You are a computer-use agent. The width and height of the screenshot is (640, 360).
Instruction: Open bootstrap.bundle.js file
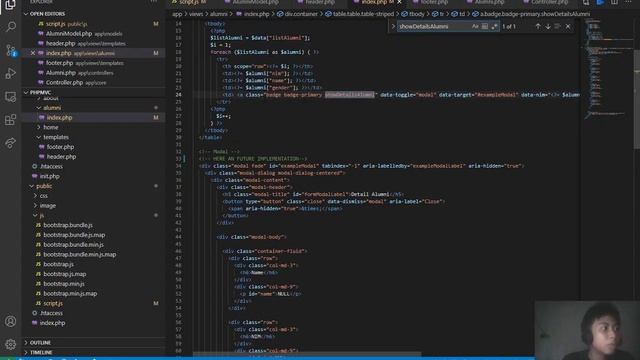click(68, 225)
